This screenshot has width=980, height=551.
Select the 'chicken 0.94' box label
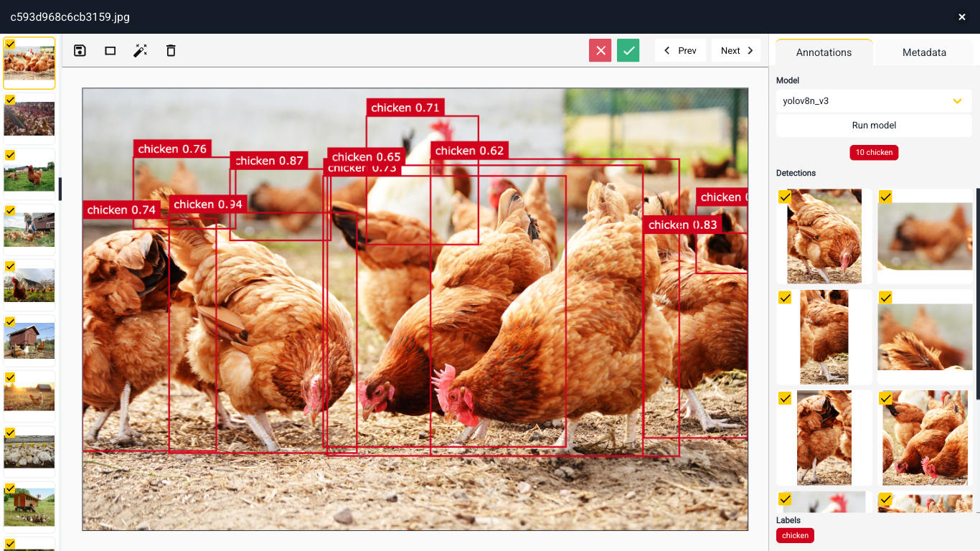click(x=208, y=204)
